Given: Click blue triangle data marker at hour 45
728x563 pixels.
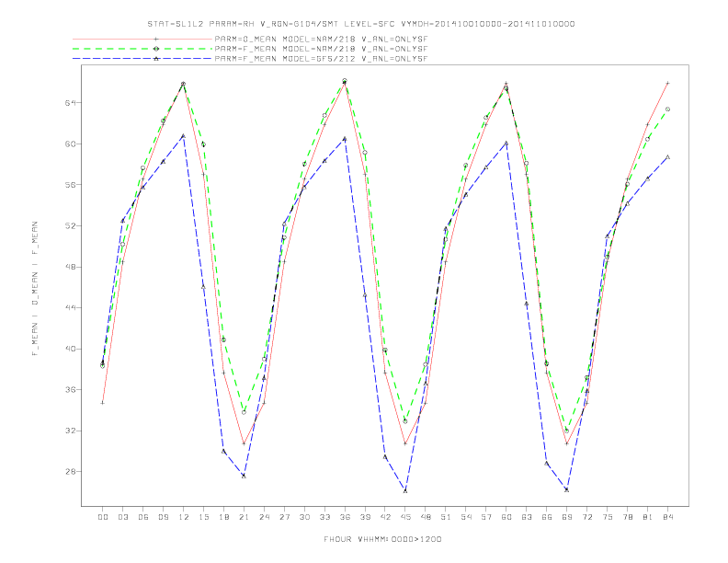Looking at the screenshot, I should coord(405,490).
